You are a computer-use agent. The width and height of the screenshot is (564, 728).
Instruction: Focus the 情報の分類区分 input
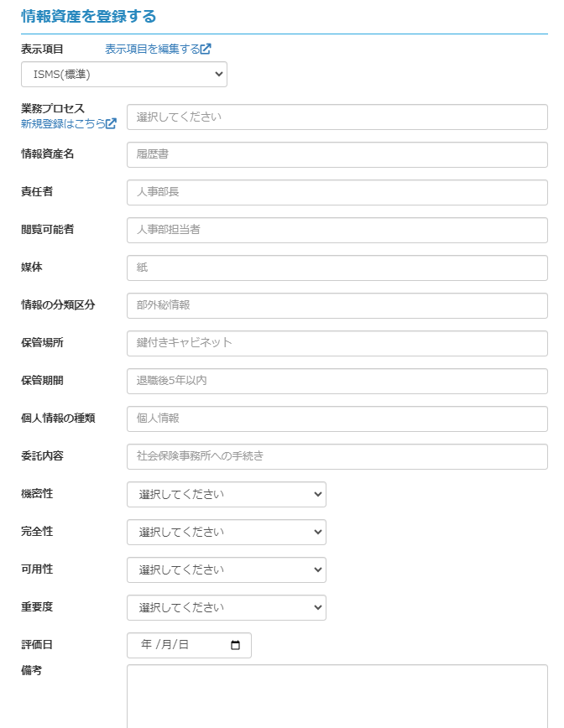tap(337, 306)
